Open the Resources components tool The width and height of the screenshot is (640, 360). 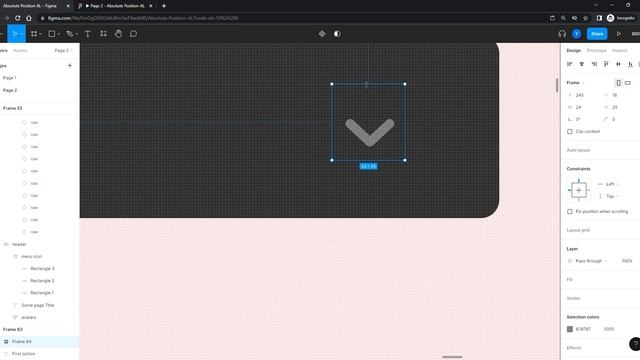pos(103,34)
